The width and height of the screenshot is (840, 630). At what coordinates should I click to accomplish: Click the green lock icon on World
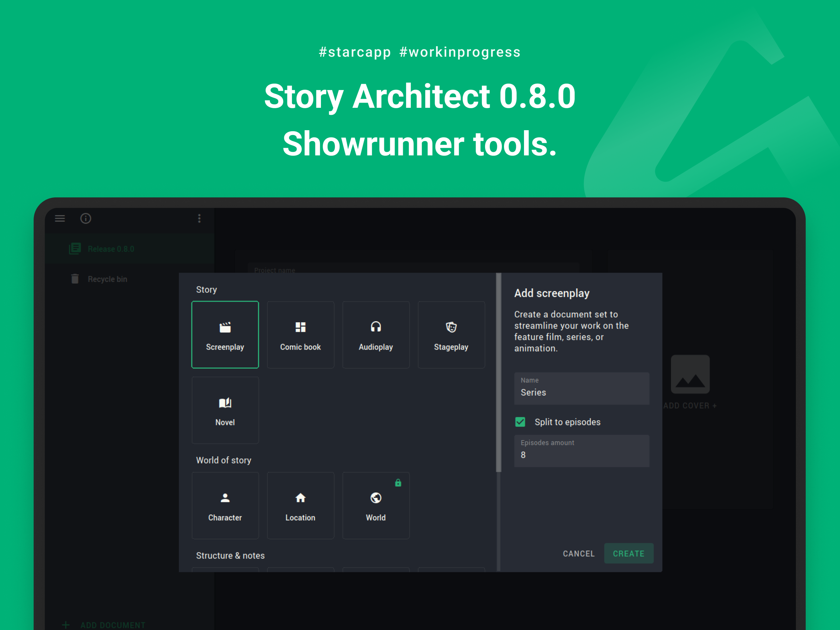pyautogui.click(x=398, y=483)
